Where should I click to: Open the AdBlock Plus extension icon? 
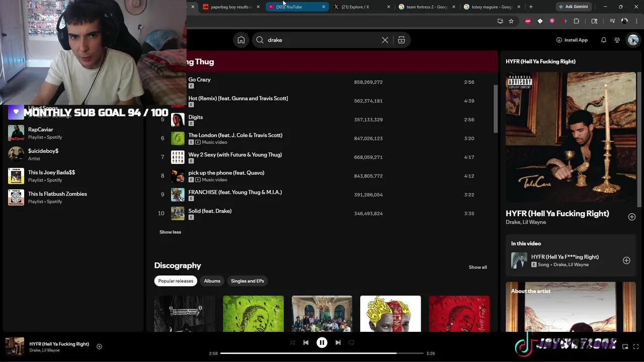(x=528, y=21)
